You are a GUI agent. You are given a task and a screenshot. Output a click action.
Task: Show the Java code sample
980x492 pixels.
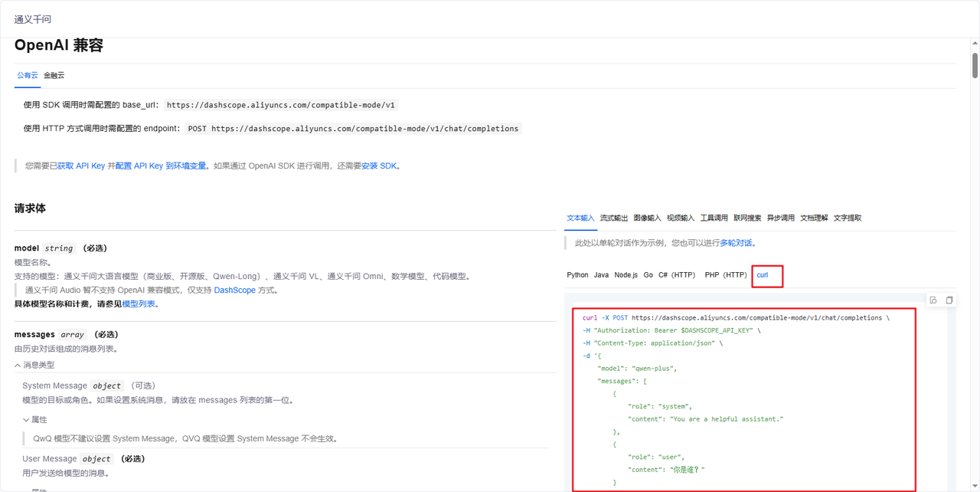click(x=601, y=275)
